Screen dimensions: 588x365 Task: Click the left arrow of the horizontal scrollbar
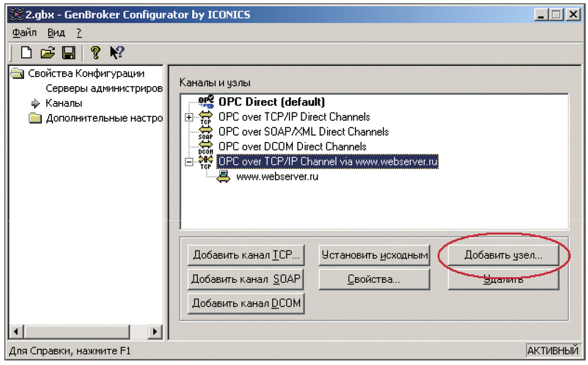[16, 331]
